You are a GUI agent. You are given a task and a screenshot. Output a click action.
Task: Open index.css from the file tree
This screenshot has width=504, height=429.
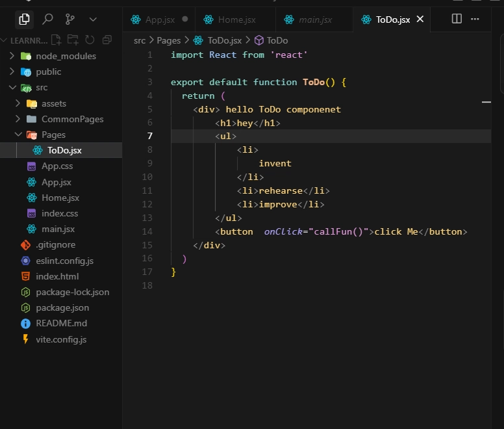coord(61,214)
